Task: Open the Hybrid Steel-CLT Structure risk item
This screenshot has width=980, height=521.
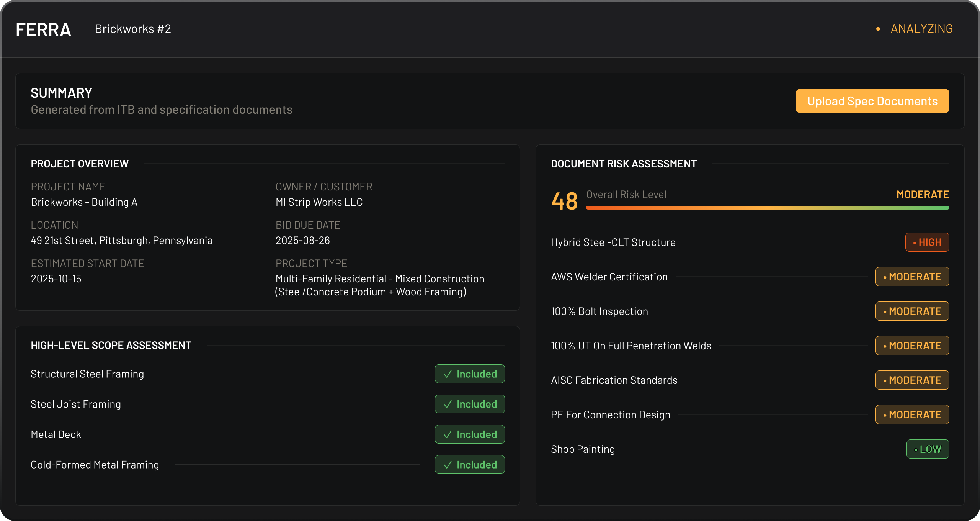Action: click(613, 242)
